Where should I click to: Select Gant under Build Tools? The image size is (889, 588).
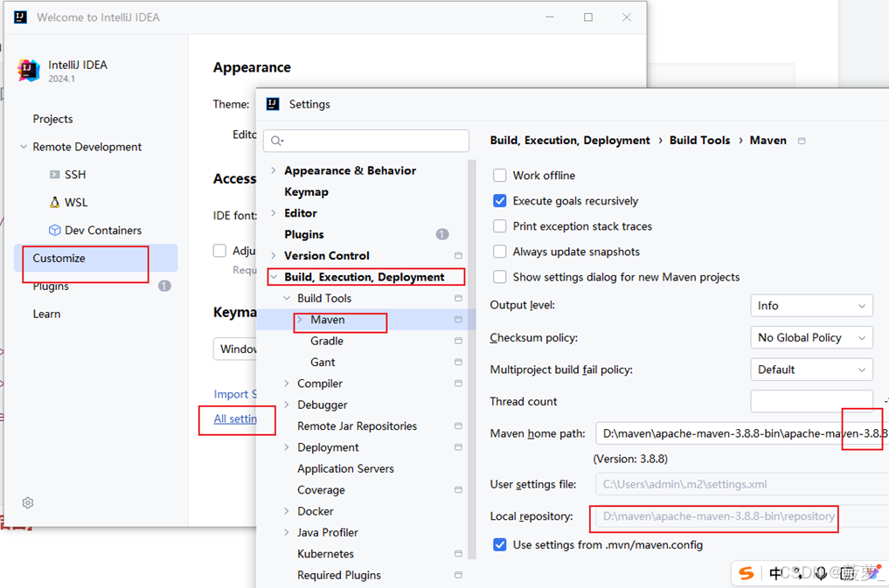323,362
